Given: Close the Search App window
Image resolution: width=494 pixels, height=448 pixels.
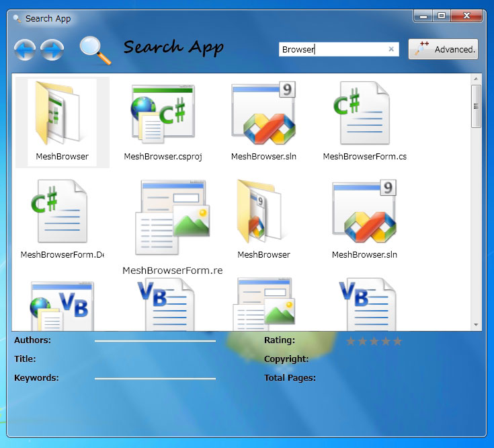Looking at the screenshot, I should (x=466, y=15).
